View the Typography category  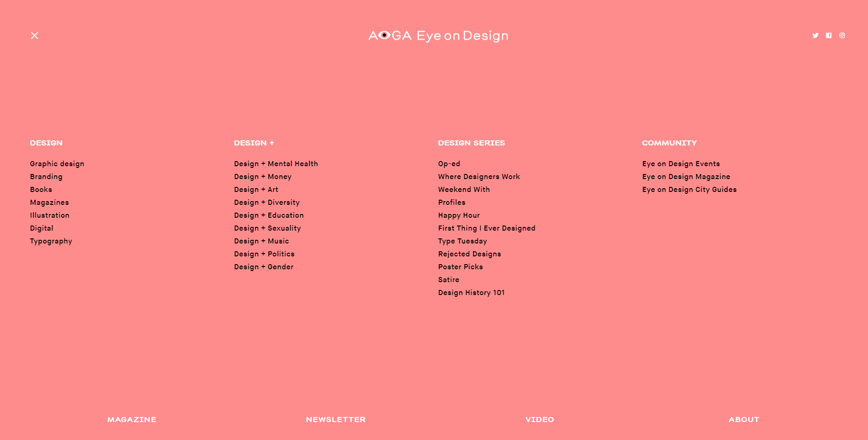[51, 241]
